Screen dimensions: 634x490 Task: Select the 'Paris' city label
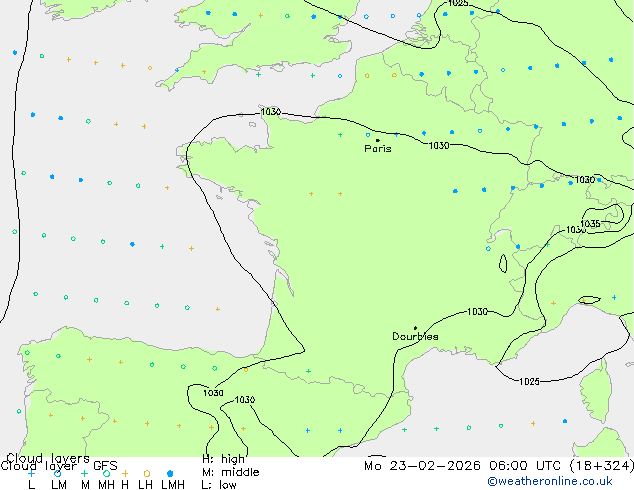(x=378, y=149)
